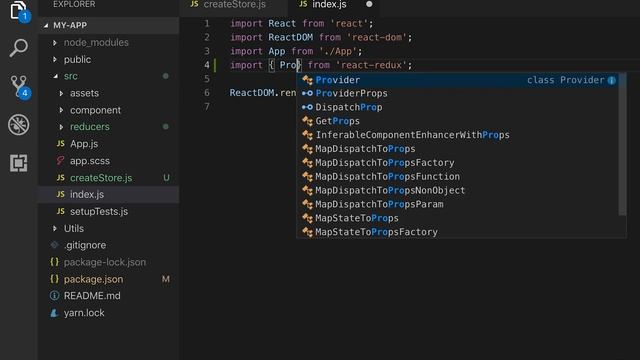640x360 pixels.
Task: Click the yarn icon beside yarn.lock
Action: click(54, 313)
